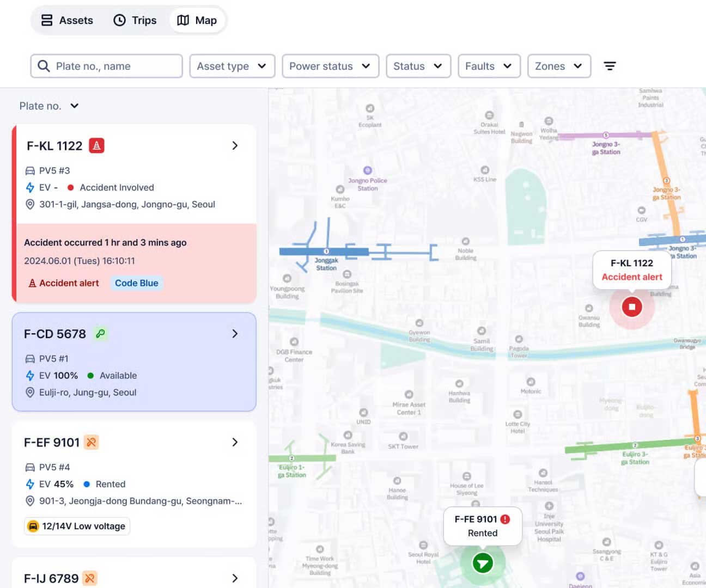Screen dimensions: 706x588
Task: Open the F-FE 9101 Rented map popup
Action: (x=482, y=526)
